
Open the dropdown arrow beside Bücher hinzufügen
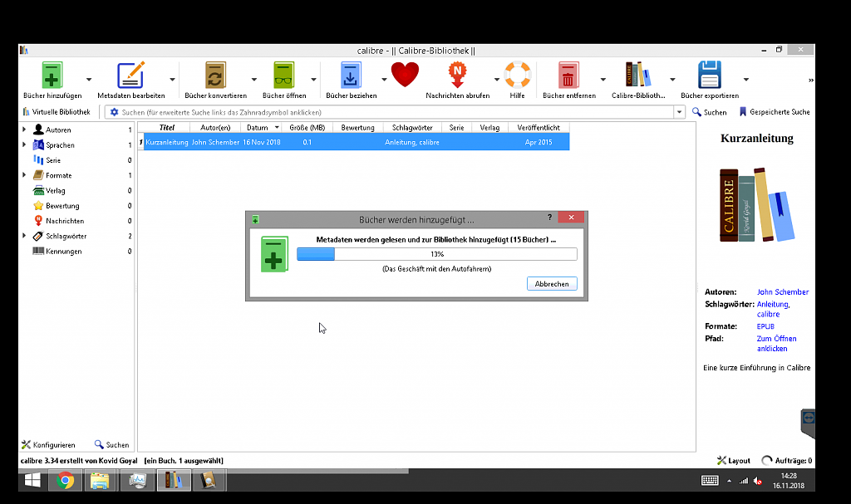tap(89, 80)
